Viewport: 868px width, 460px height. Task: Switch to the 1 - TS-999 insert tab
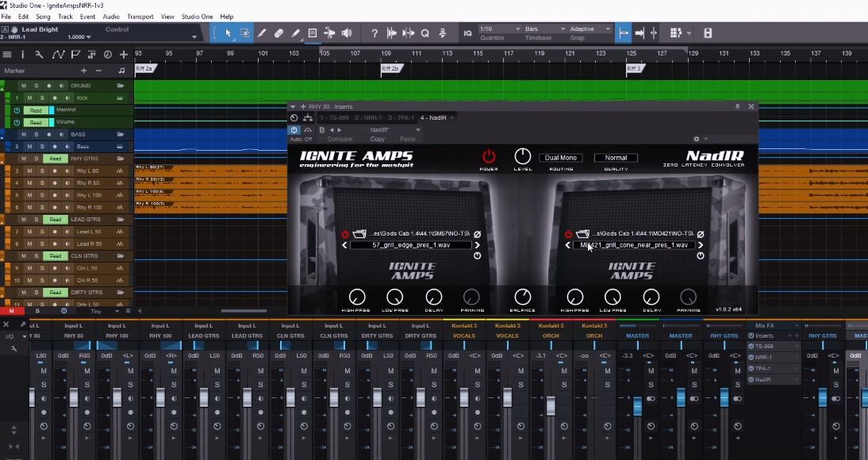[x=333, y=118]
